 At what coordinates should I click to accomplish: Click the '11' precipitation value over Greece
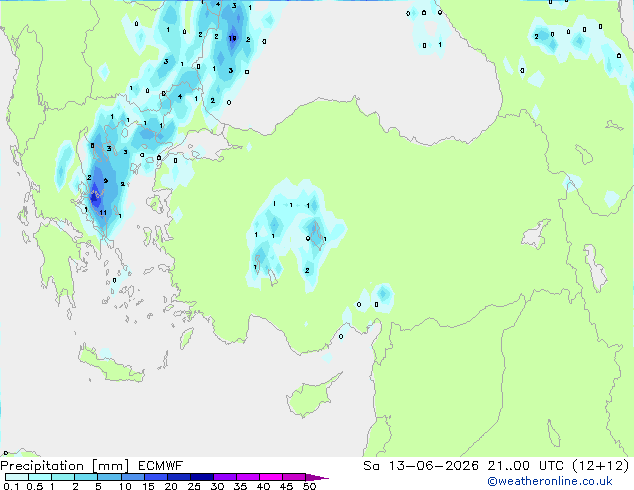(x=103, y=213)
